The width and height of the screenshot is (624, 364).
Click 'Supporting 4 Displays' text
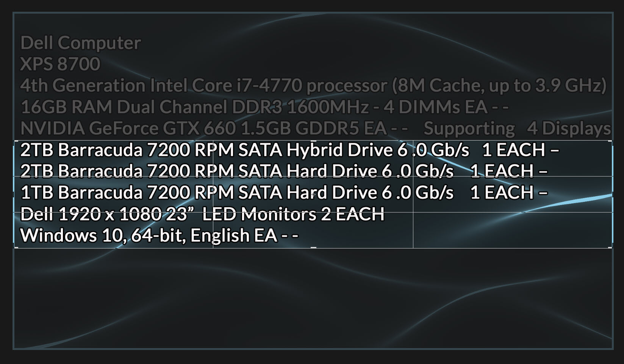point(517,128)
